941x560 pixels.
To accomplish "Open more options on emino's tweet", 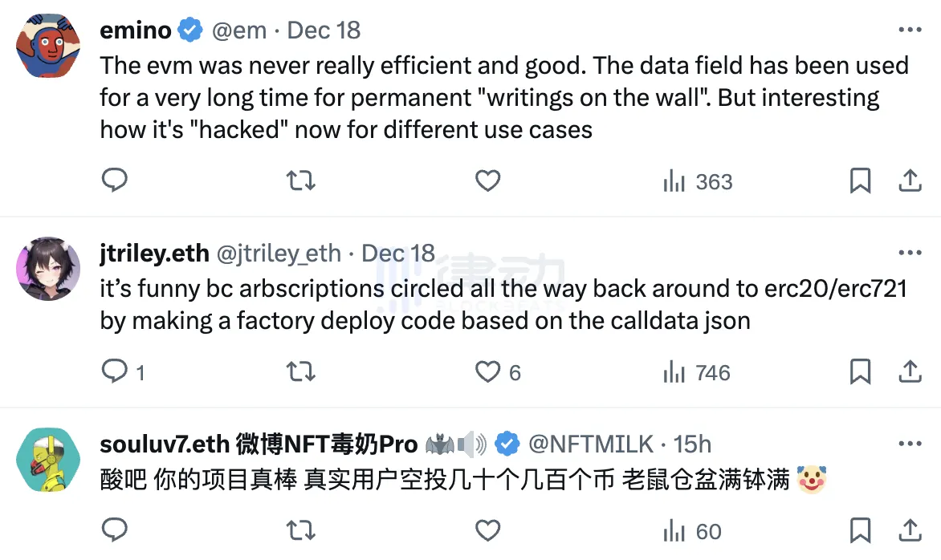I will click(910, 30).
